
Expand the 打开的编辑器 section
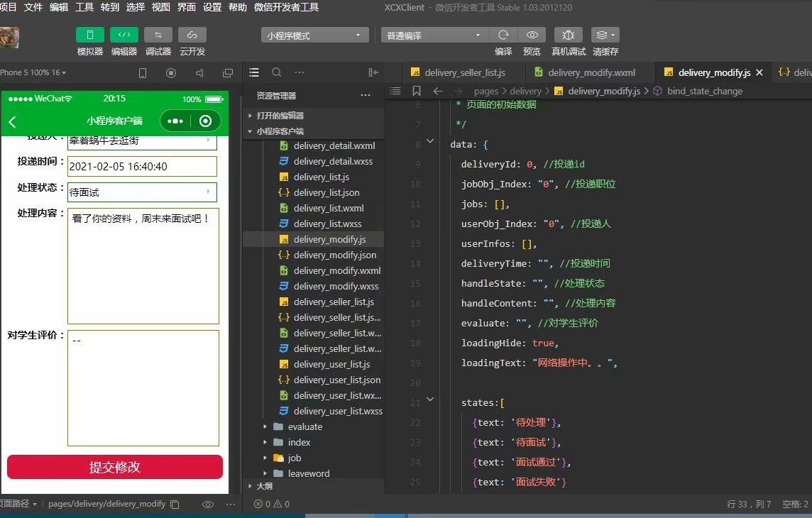coord(313,116)
